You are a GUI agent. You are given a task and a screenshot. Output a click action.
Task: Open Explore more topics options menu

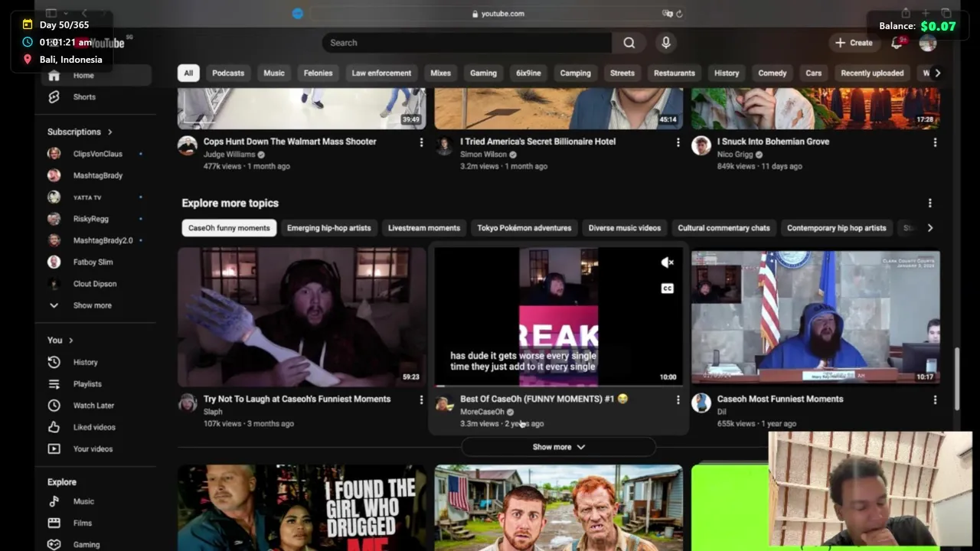(929, 203)
